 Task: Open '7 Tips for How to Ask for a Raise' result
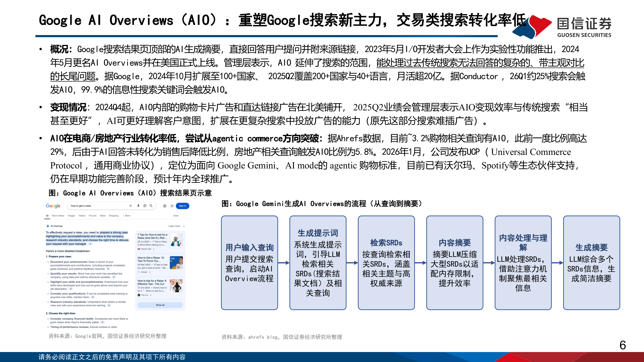152,236
